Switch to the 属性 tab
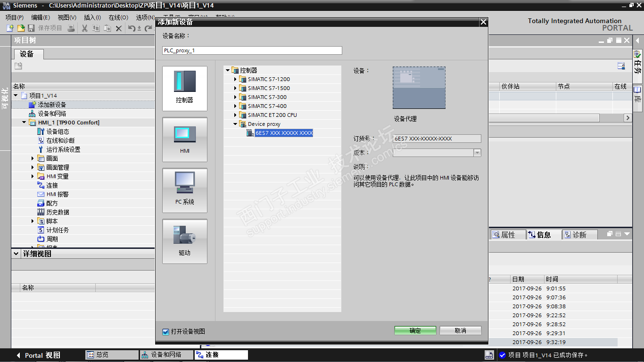Image resolution: width=644 pixels, height=362 pixels. click(508, 235)
